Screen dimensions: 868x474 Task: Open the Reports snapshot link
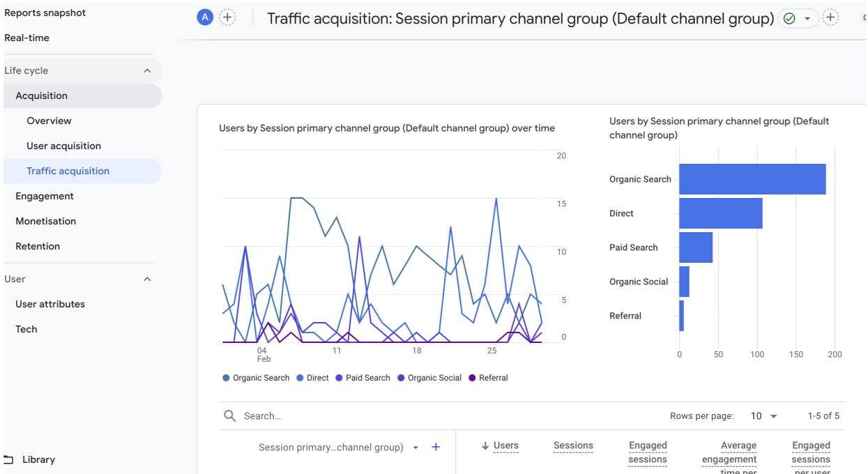click(45, 12)
